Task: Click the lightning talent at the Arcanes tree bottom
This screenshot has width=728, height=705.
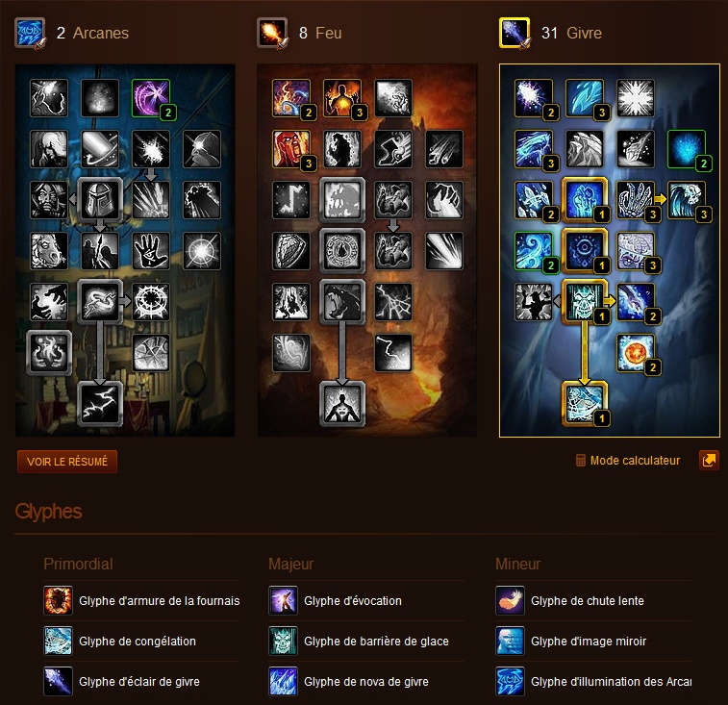Action: 100,404
